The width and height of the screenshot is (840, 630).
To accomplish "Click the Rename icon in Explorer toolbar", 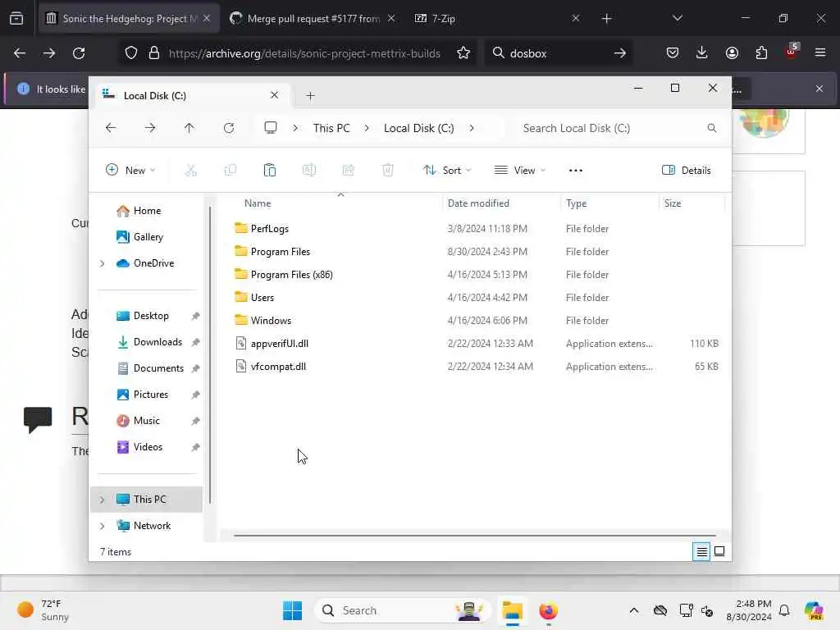I will (309, 171).
